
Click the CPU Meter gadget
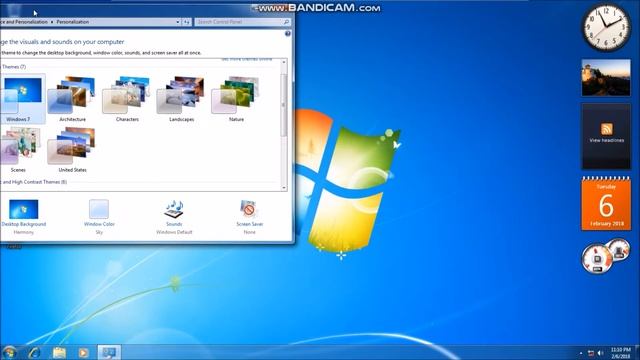[606, 256]
